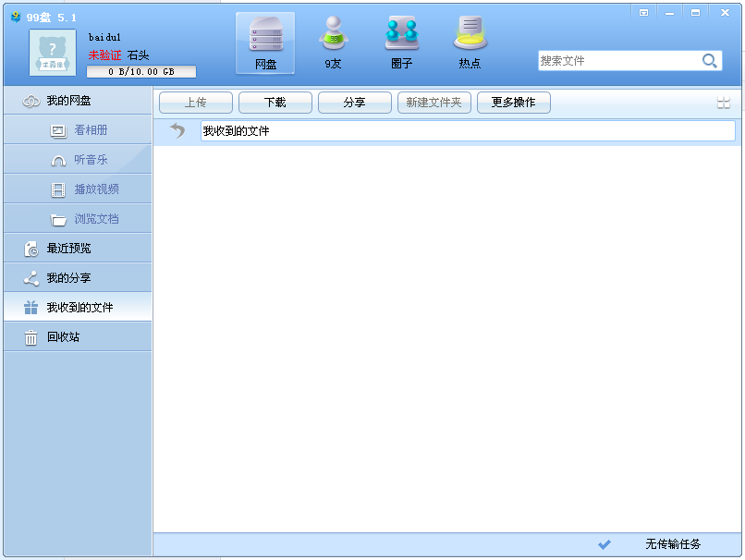This screenshot has width=745, height=560.
Task: Click the 下载 download button
Action: click(x=275, y=103)
